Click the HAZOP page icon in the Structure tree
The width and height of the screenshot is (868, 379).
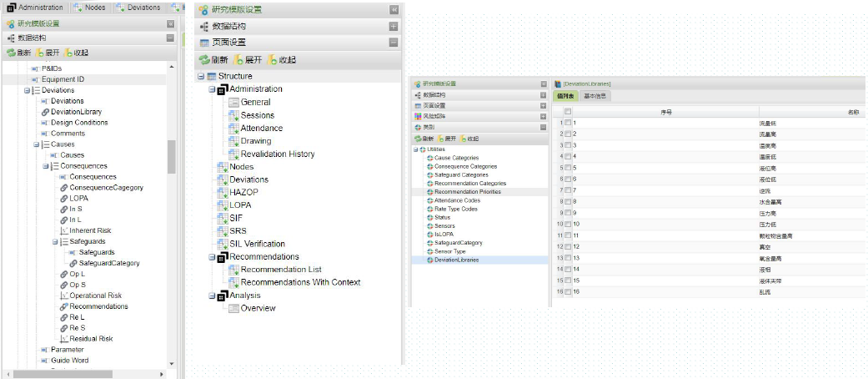click(223, 192)
